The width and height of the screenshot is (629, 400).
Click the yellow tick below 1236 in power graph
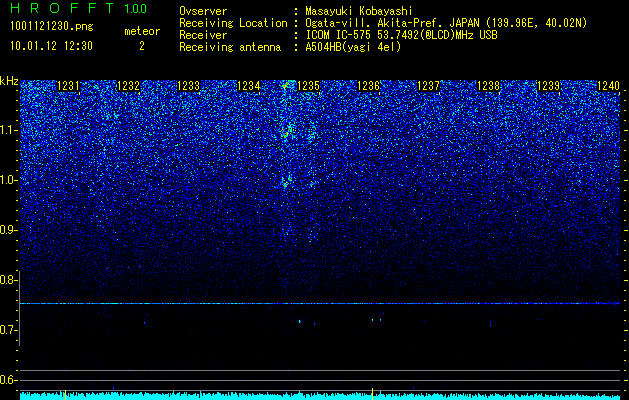(x=373, y=394)
